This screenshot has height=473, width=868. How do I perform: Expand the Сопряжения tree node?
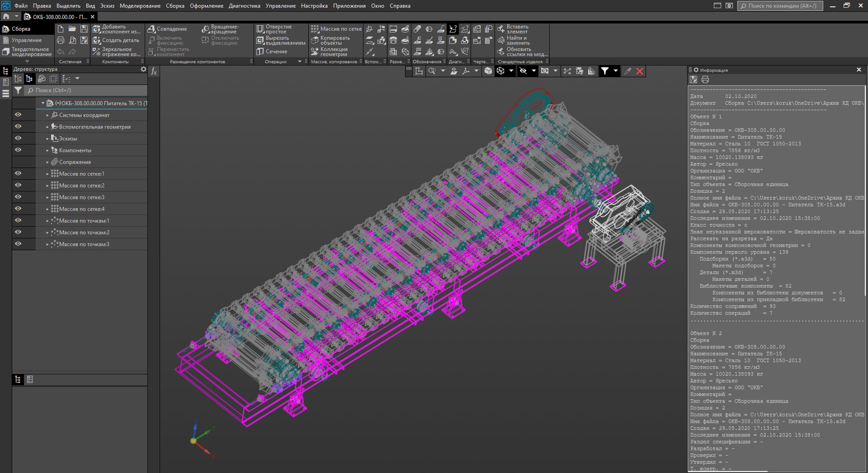47,162
